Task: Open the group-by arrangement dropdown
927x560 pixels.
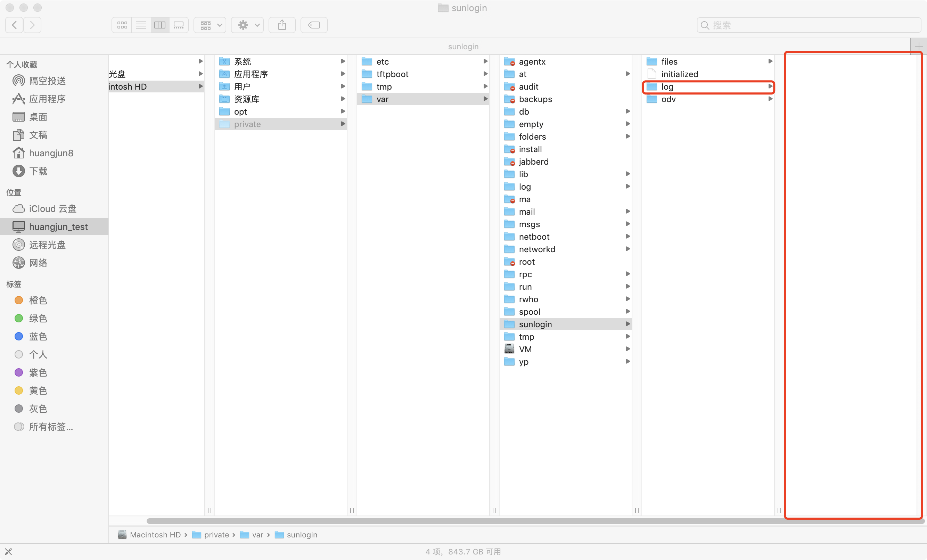Action: point(210,25)
